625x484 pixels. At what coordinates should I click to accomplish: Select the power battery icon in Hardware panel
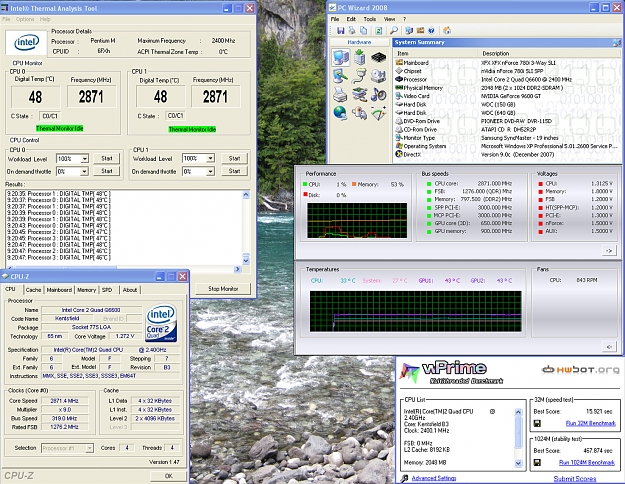click(x=359, y=113)
